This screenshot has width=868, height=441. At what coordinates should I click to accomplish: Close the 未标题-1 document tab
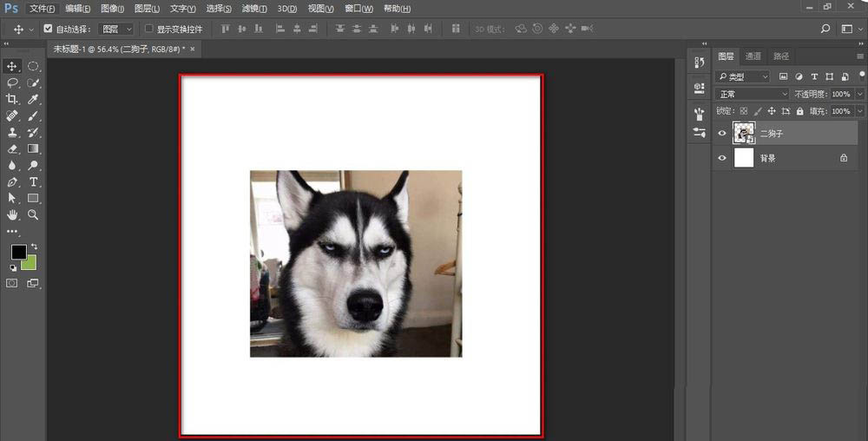pyautogui.click(x=192, y=49)
